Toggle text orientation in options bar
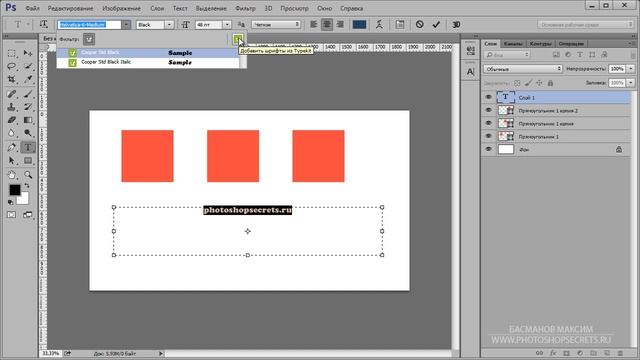Viewport: 640px width, 360px height. (x=43, y=24)
